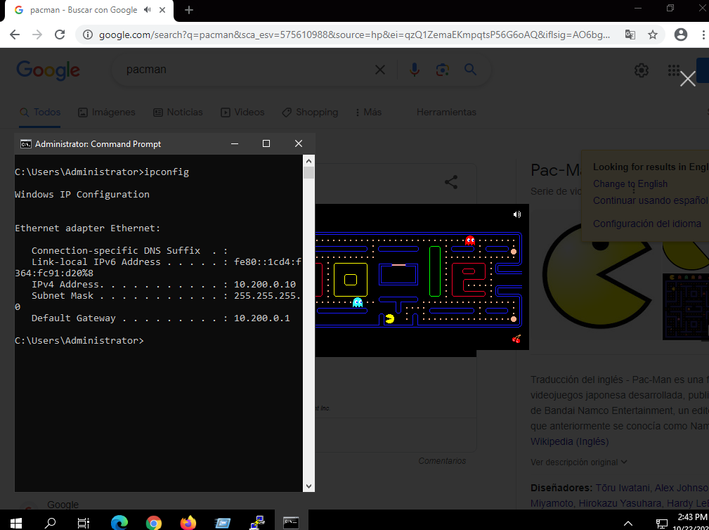Bookmark this page with the star icon
This screenshot has height=530, width=709.
pyautogui.click(x=653, y=34)
